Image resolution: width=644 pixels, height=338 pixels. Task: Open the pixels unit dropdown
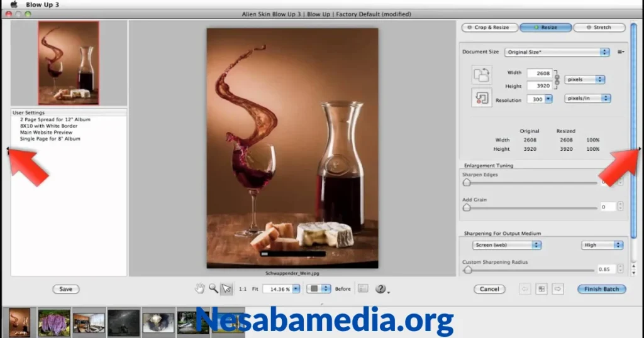[x=584, y=80]
